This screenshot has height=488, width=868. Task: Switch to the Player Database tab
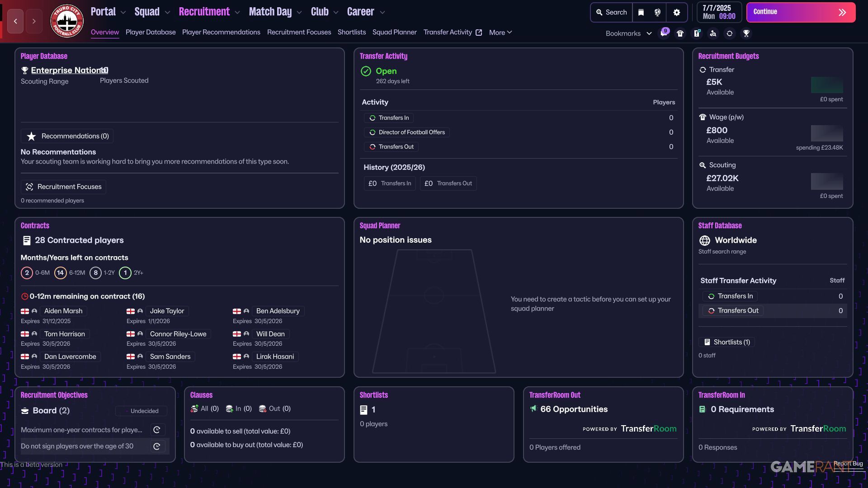coord(151,32)
